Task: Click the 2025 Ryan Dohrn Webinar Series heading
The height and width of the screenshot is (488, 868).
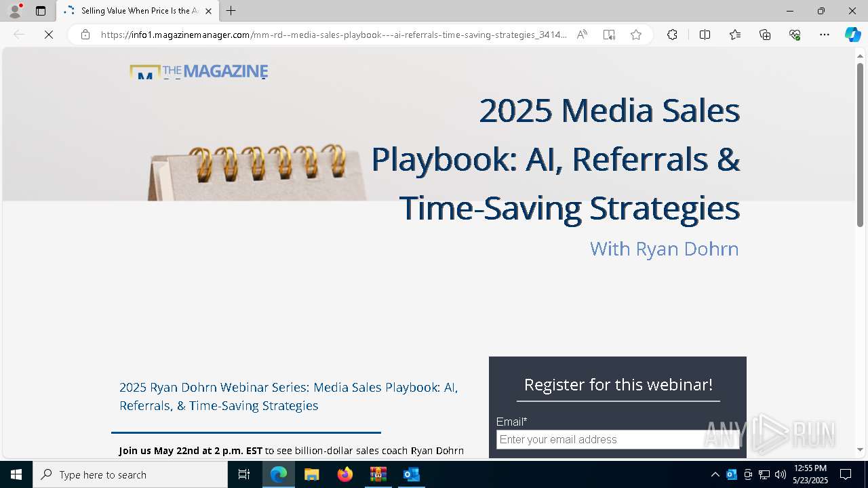Action: [x=289, y=396]
